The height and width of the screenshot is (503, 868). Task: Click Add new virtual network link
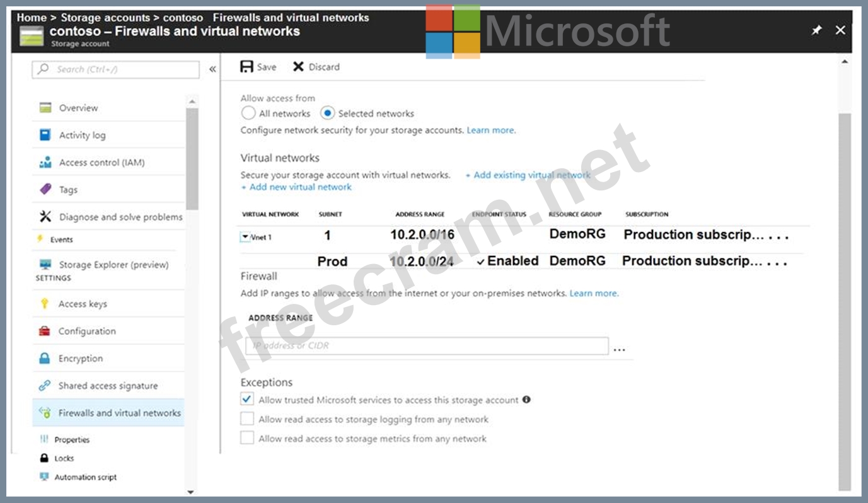pos(297,187)
